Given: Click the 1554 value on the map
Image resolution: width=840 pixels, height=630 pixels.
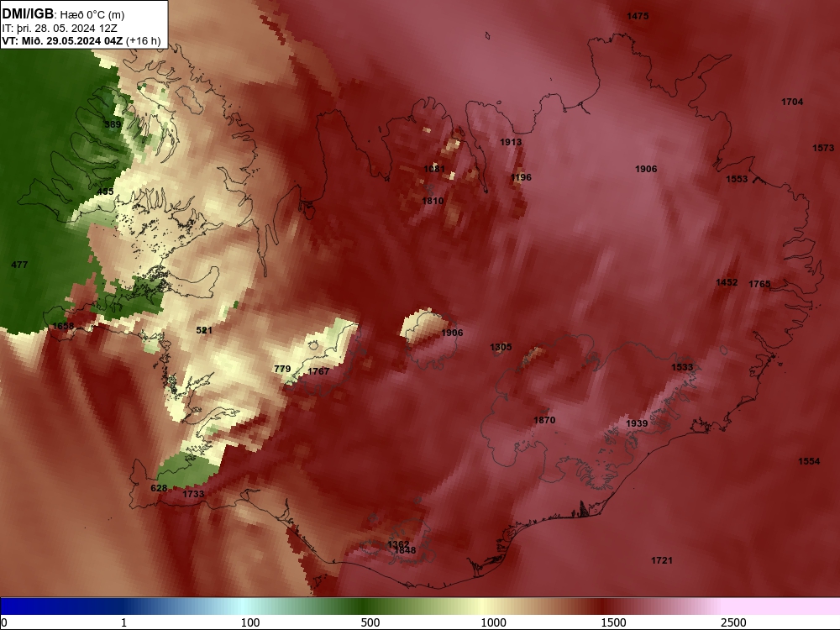Looking at the screenshot, I should click(808, 461).
